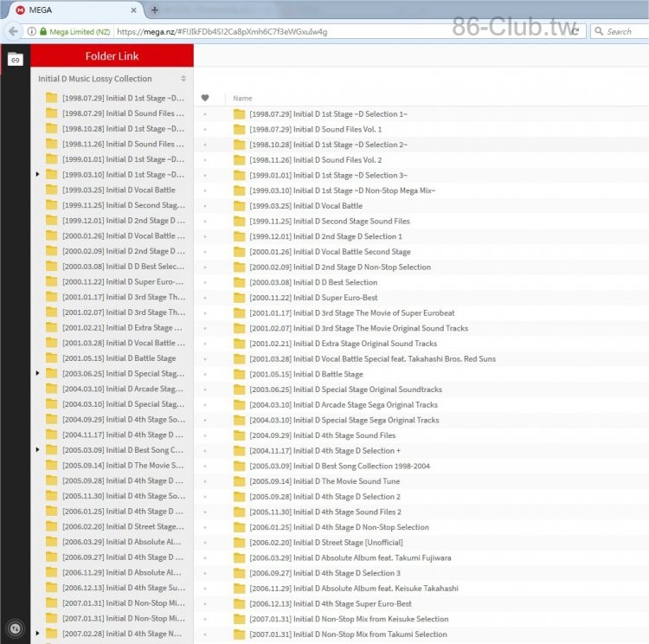Click folder icon of Battle Stage 2001.05.15 row
The image size is (649, 644).
[239, 375]
